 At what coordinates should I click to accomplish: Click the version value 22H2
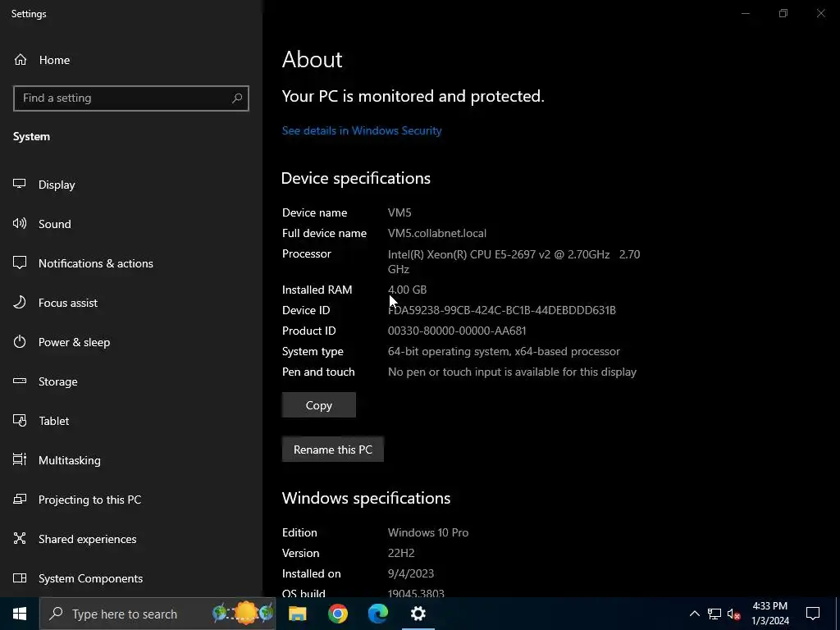click(401, 553)
